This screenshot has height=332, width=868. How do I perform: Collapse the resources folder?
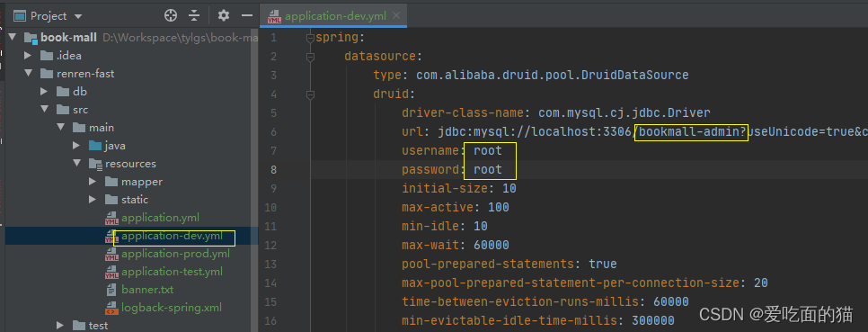tap(76, 164)
